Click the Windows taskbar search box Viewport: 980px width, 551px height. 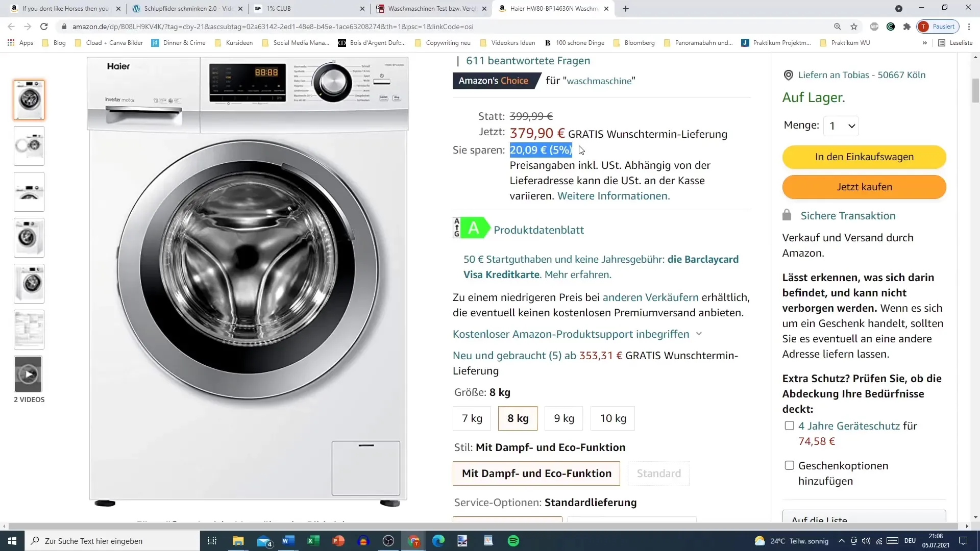[x=112, y=541]
